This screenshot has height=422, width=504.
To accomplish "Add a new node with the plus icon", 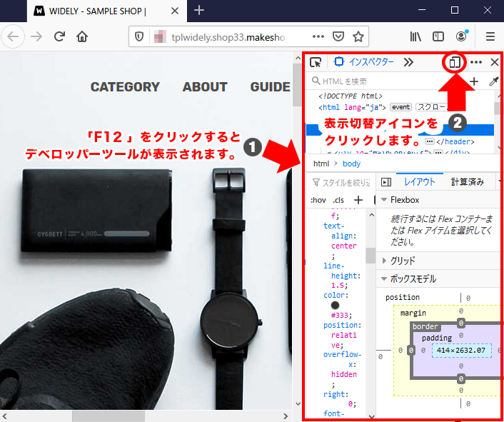I will pos(474,81).
